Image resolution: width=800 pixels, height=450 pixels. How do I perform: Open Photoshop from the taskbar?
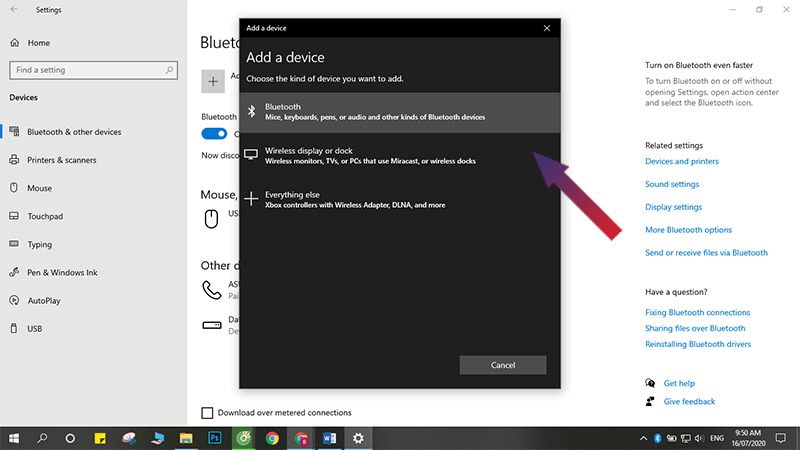pyautogui.click(x=214, y=438)
